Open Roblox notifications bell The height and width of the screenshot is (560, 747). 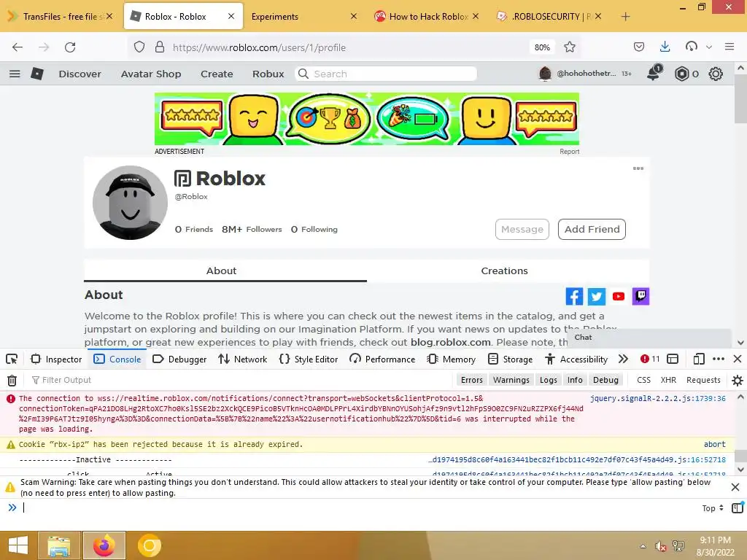654,73
